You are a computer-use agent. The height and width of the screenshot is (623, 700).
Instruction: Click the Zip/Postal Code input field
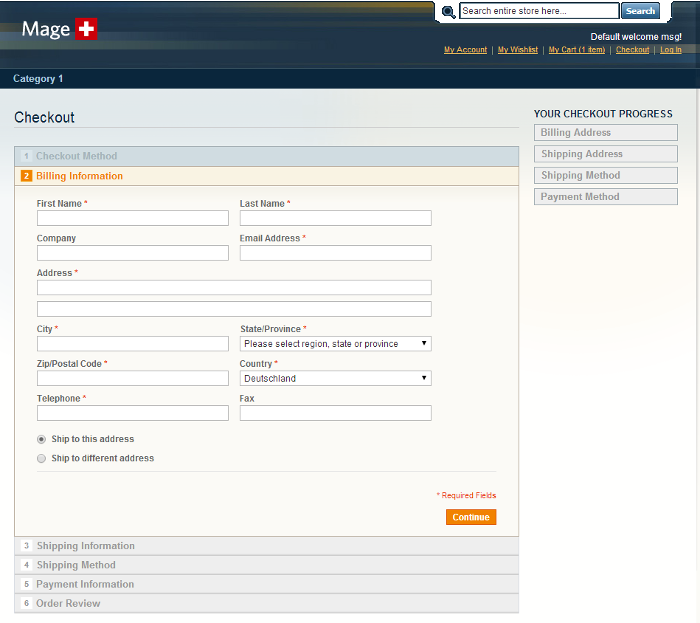click(133, 379)
